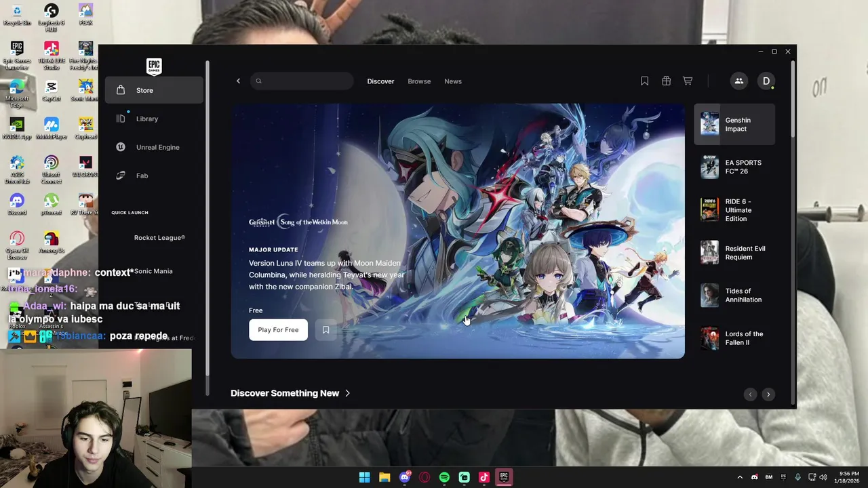Screen dimensions: 868x488
Task: Open the Windows Start menu
Action: (x=364, y=477)
